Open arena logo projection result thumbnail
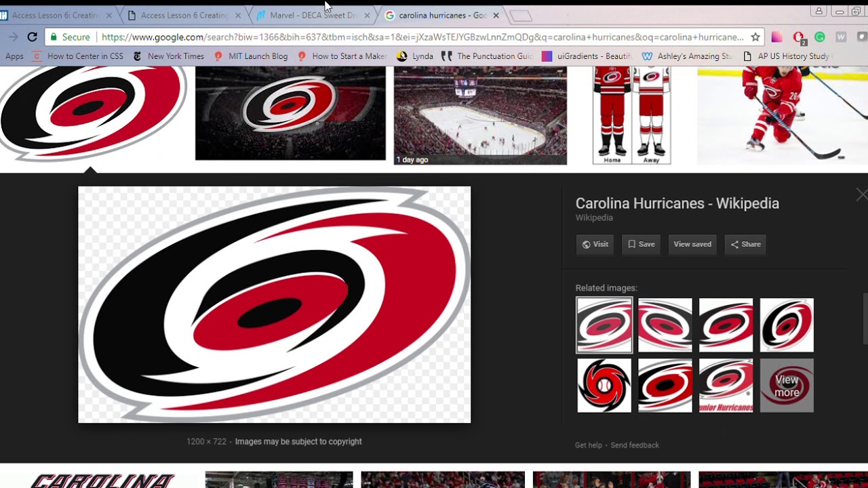Image resolution: width=868 pixels, height=488 pixels. [290, 113]
